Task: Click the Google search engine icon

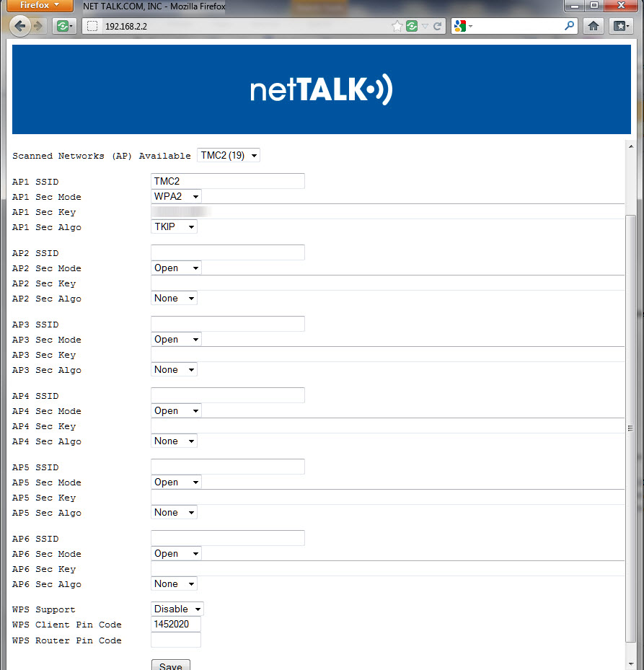Action: pos(460,26)
